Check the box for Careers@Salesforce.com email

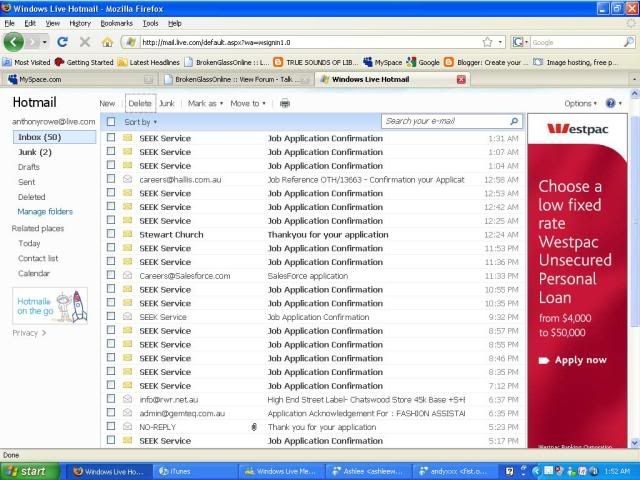pos(111,275)
